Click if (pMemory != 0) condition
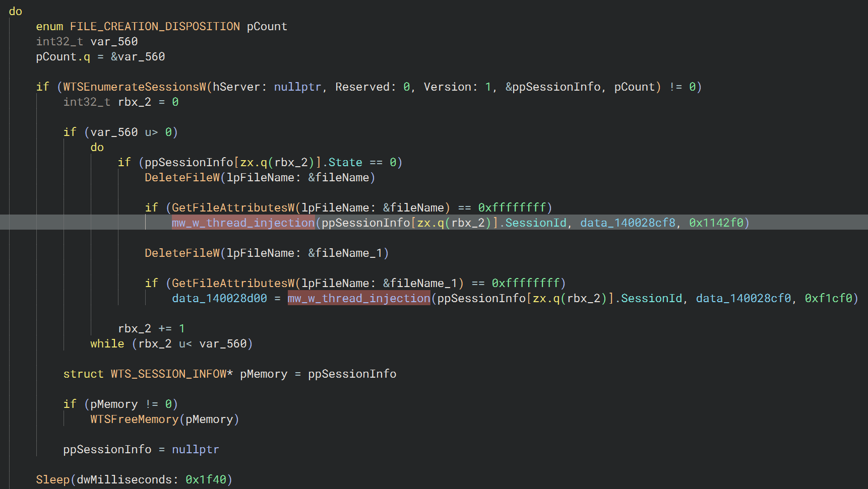The width and height of the screenshot is (868, 489). pos(120,404)
